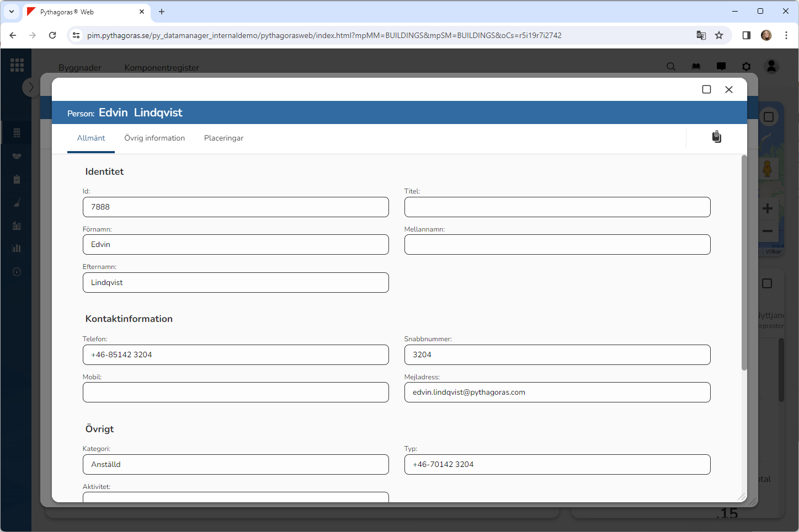Select the handshake icon in sidebar
This screenshot has height=532, width=799.
click(17, 157)
